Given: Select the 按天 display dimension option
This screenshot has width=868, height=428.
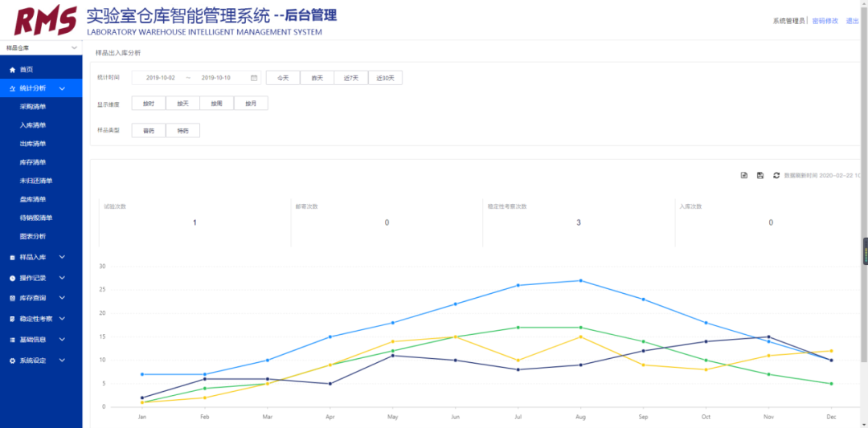Looking at the screenshot, I should click(x=182, y=104).
